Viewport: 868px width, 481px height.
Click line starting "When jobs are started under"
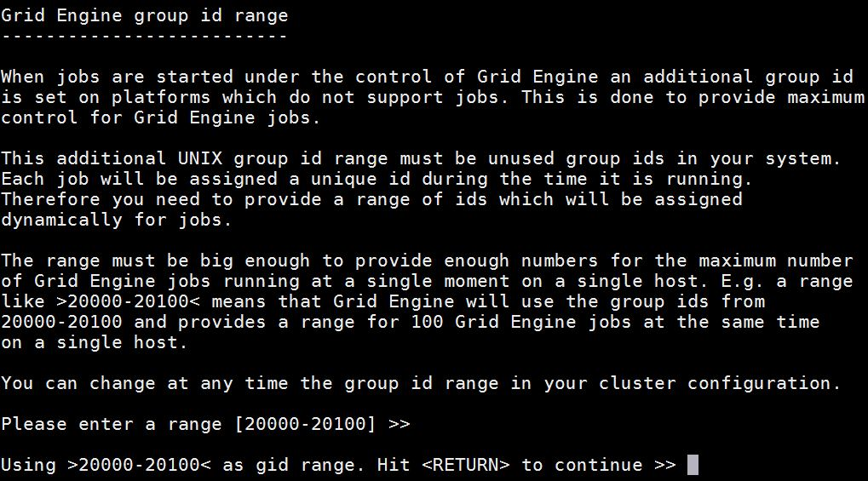(427, 77)
